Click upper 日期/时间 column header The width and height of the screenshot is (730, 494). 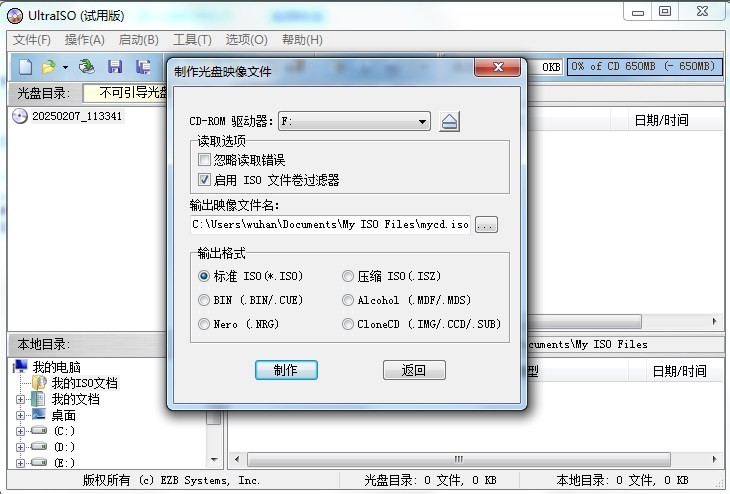(x=661, y=121)
